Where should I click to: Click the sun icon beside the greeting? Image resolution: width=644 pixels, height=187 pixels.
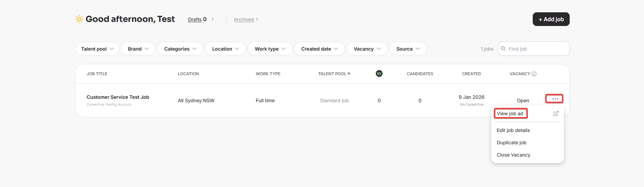(79, 19)
